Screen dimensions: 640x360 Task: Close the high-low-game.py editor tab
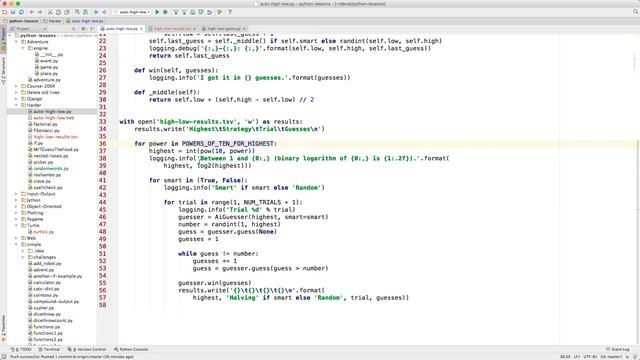pos(244,29)
